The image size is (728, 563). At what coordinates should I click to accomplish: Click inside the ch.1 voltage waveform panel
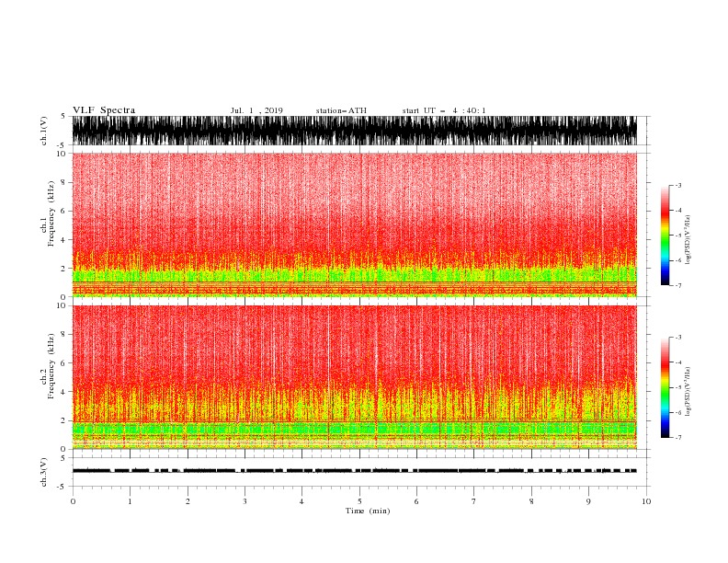pyautogui.click(x=354, y=131)
